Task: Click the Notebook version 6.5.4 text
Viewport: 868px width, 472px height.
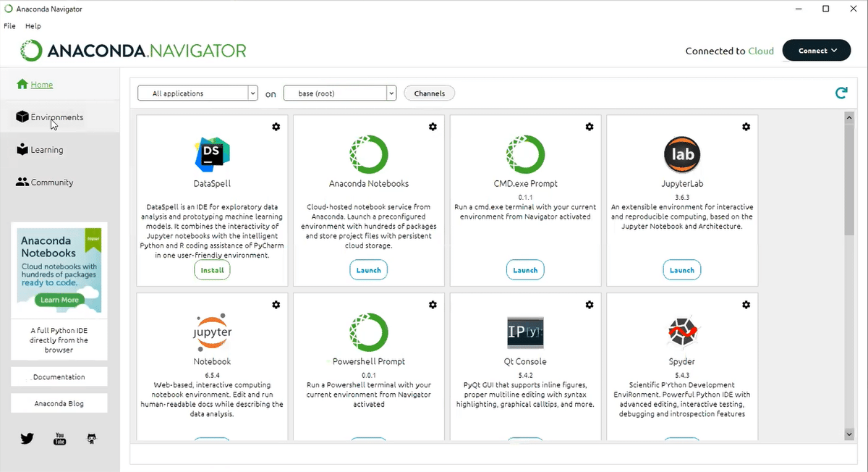Action: click(x=212, y=375)
